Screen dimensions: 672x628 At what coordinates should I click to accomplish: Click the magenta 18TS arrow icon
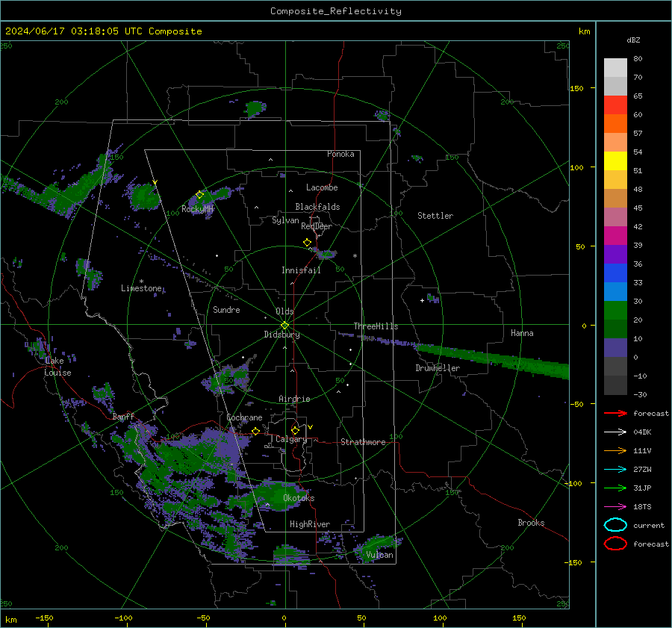click(615, 507)
